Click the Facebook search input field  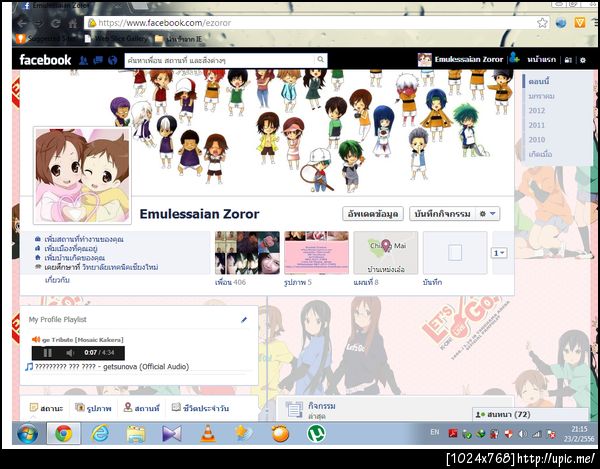221,60
